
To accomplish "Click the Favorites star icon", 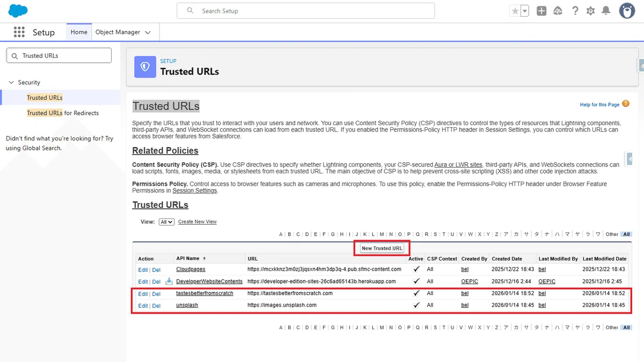I will click(x=515, y=11).
